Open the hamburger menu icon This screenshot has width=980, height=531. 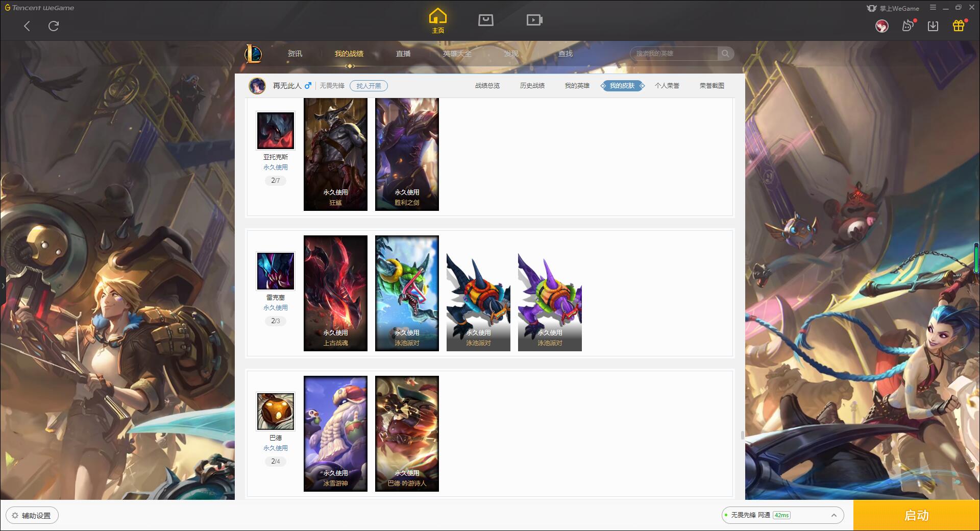933,8
